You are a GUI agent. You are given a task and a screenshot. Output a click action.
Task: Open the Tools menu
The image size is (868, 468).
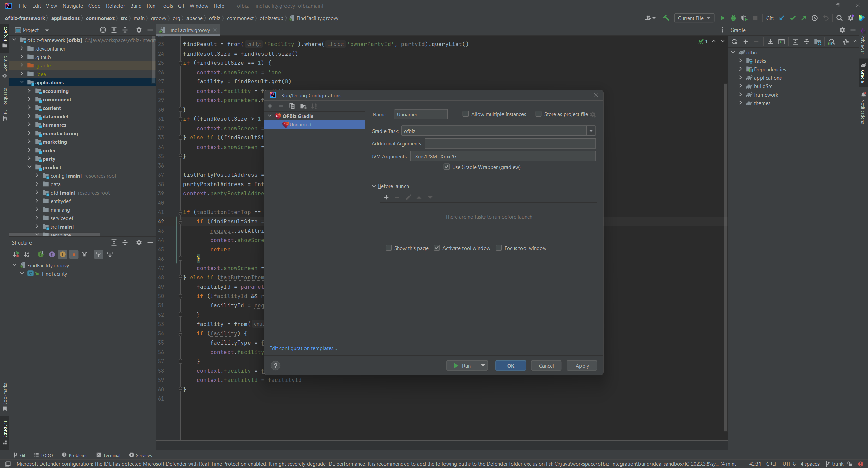166,6
